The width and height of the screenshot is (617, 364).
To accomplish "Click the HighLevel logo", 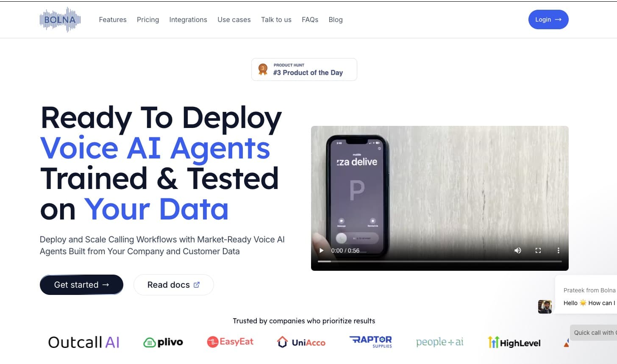I will pyautogui.click(x=514, y=342).
